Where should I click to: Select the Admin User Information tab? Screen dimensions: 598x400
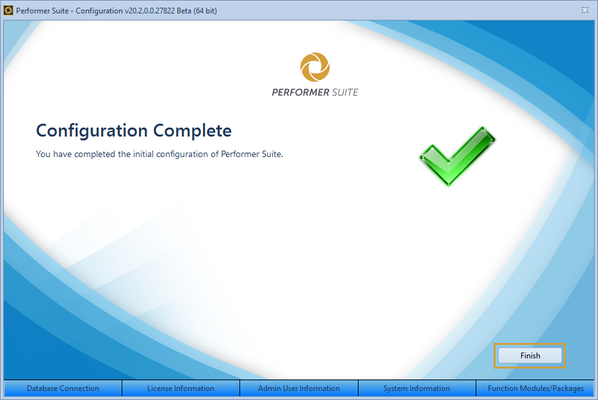(299, 388)
